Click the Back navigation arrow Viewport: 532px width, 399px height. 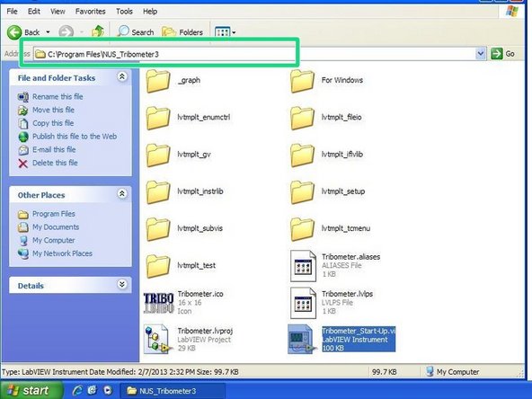click(x=14, y=32)
